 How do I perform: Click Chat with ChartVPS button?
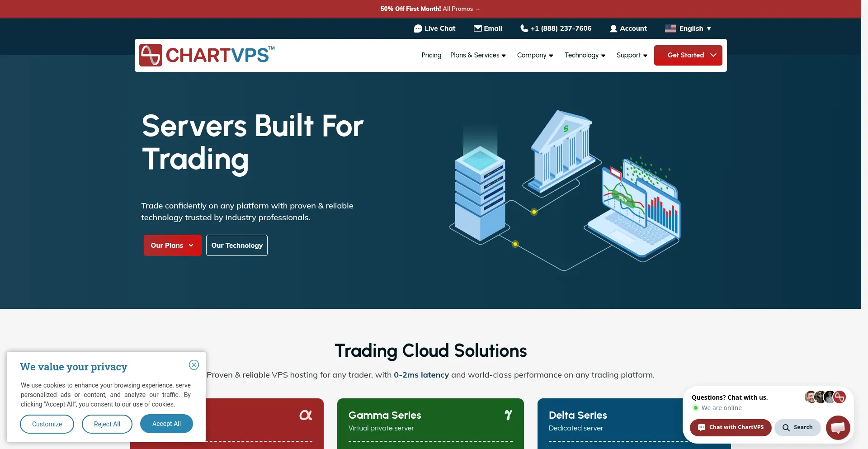click(x=731, y=427)
